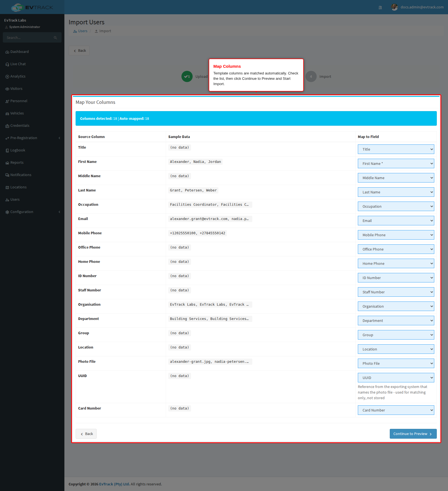Open Notifications icon in sidebar
Screen dimensions: 448x491
coord(7,175)
